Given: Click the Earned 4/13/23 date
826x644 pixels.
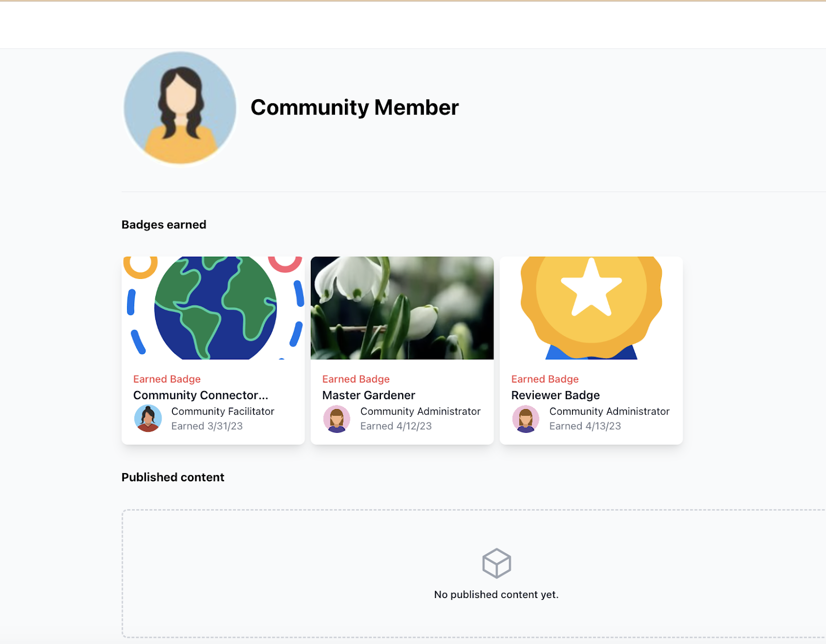Looking at the screenshot, I should 585,426.
